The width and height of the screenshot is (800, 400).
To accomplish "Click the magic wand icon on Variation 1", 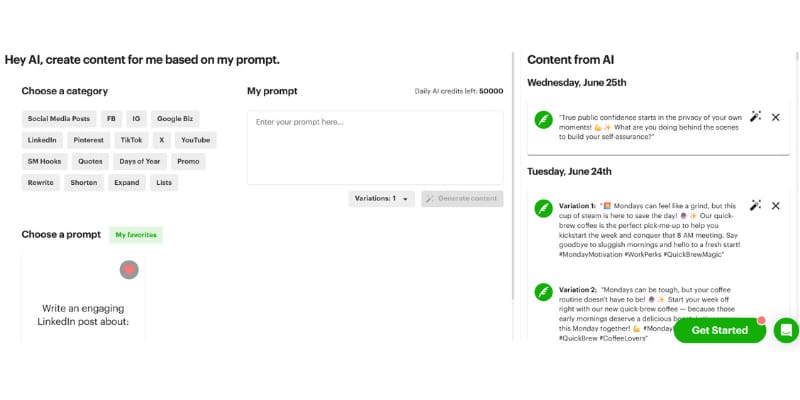I will pyautogui.click(x=756, y=205).
